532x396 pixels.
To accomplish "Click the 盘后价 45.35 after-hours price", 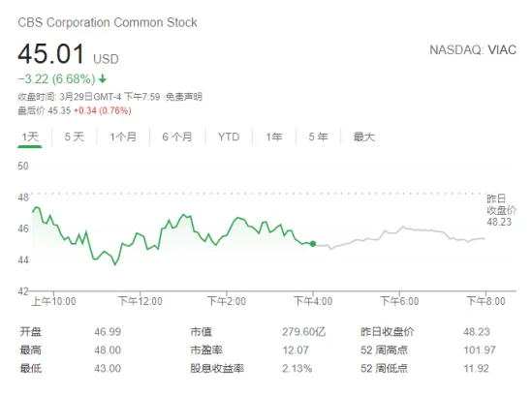I will pyautogui.click(x=45, y=111).
